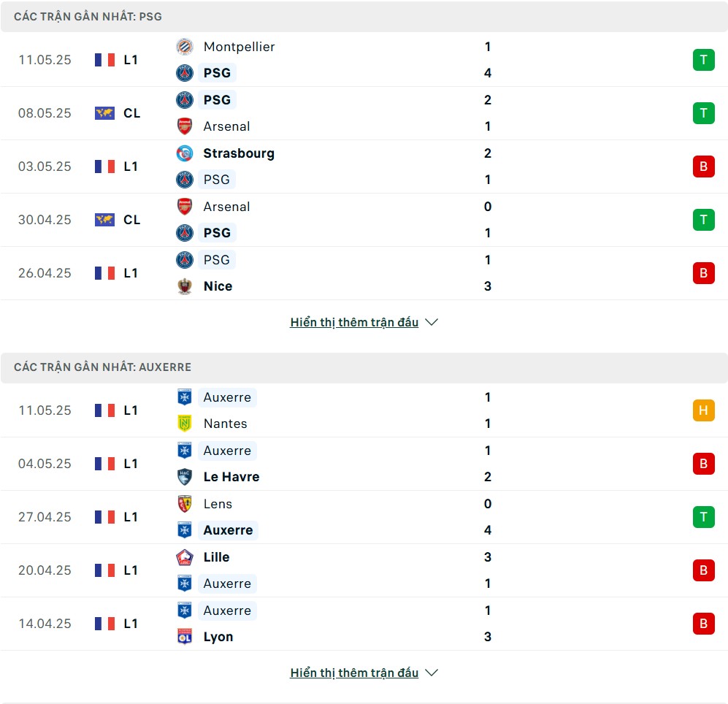The height and width of the screenshot is (704, 728).
Task: Open 'Hiển thị thêm trận đấu' under Auxerre
Action: pos(354,673)
